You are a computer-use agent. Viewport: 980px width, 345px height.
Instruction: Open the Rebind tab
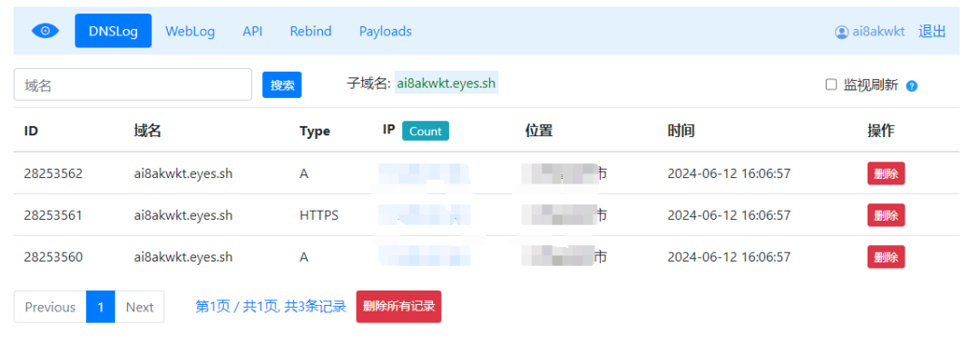point(310,31)
